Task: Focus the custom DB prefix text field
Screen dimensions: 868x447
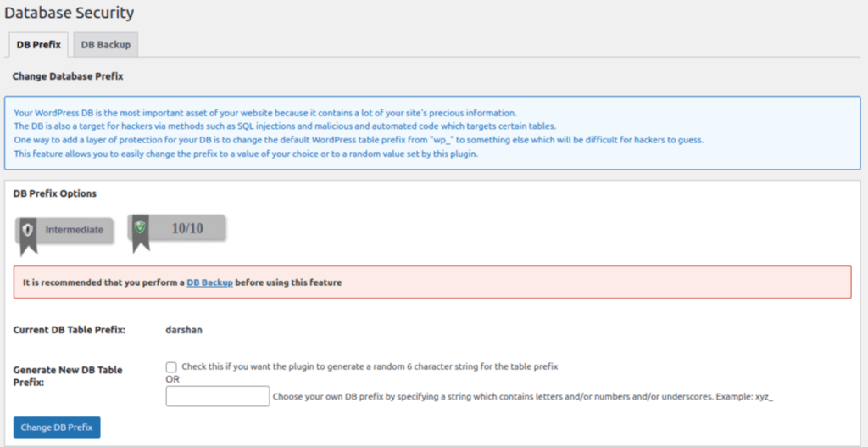Action: click(x=218, y=396)
